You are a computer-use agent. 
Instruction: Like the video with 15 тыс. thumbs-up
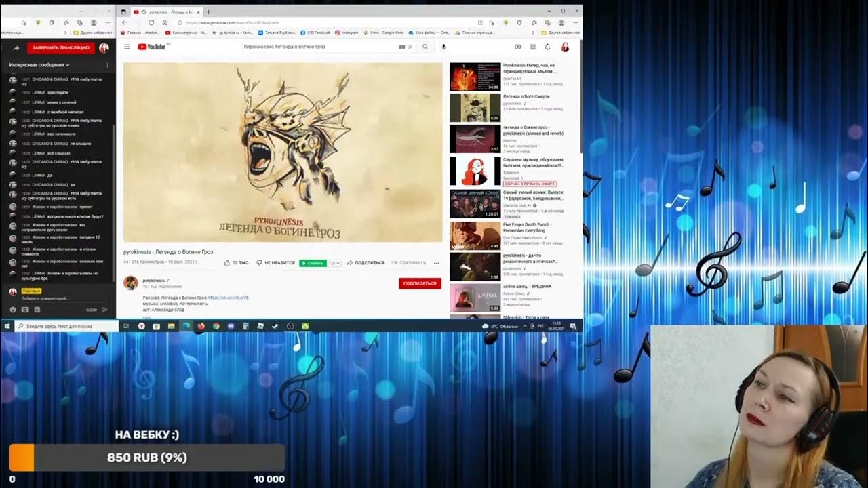tap(237, 262)
